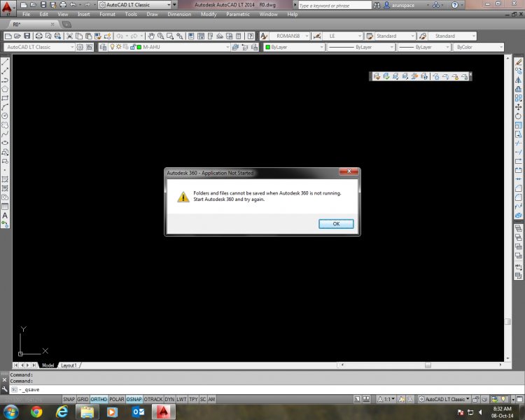Click the Windows Start button
This screenshot has width=525, height=420.
pyautogui.click(x=10, y=412)
